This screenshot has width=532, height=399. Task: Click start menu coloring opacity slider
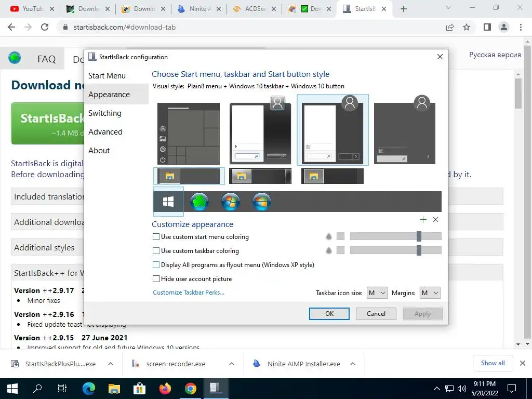point(395,236)
